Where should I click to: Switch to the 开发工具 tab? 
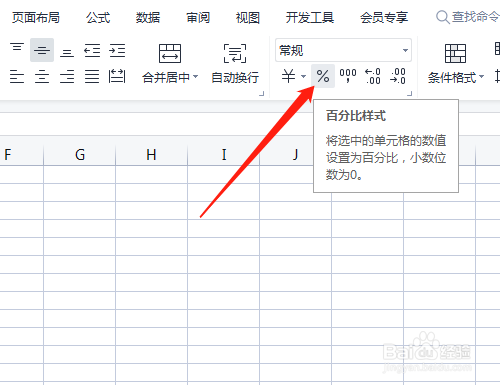click(x=310, y=17)
